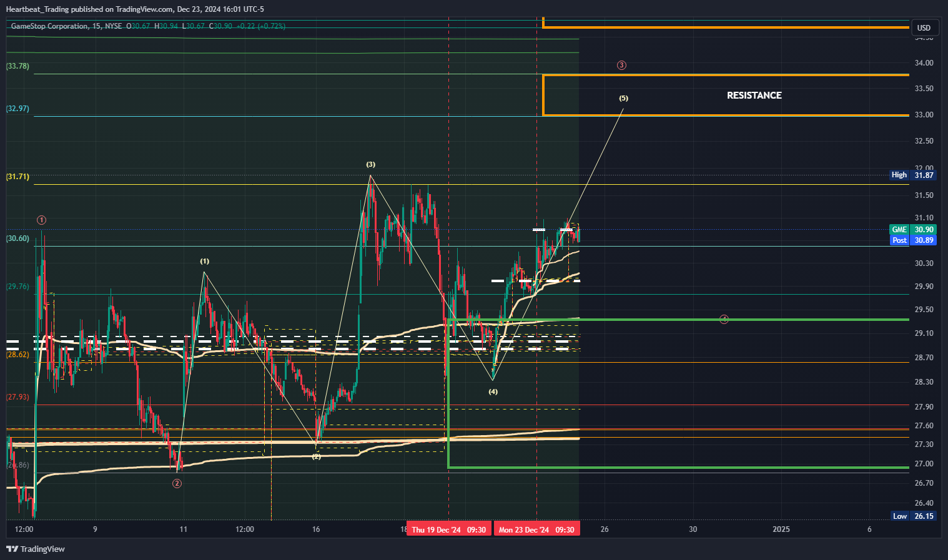Click 33.50 on the price axis

pos(924,89)
